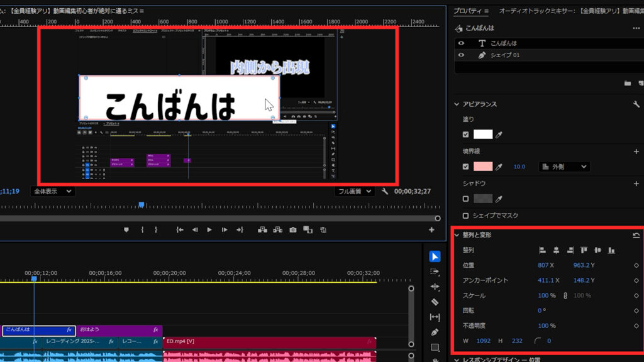Viewport: 644px width, 362px height.
Task: Enable the シャドウ checkbox
Action: coord(465,199)
